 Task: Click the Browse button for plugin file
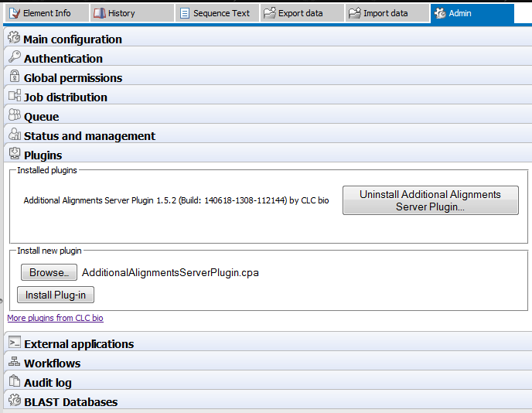pyautogui.click(x=49, y=272)
